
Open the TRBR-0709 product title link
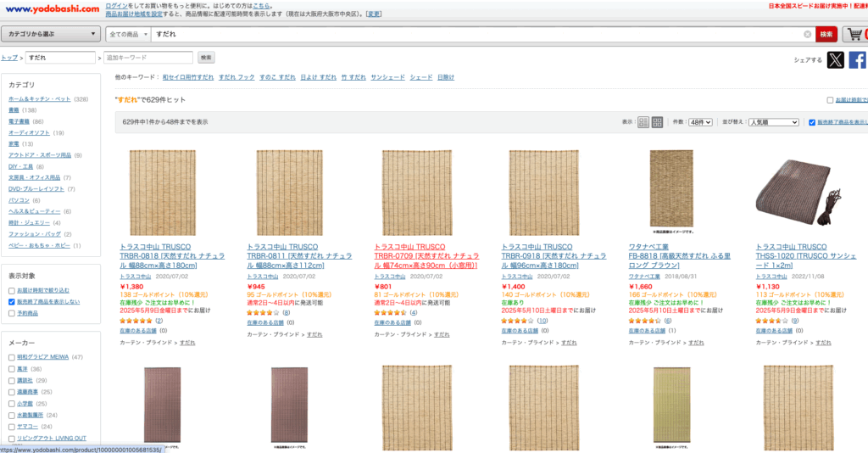click(x=427, y=256)
